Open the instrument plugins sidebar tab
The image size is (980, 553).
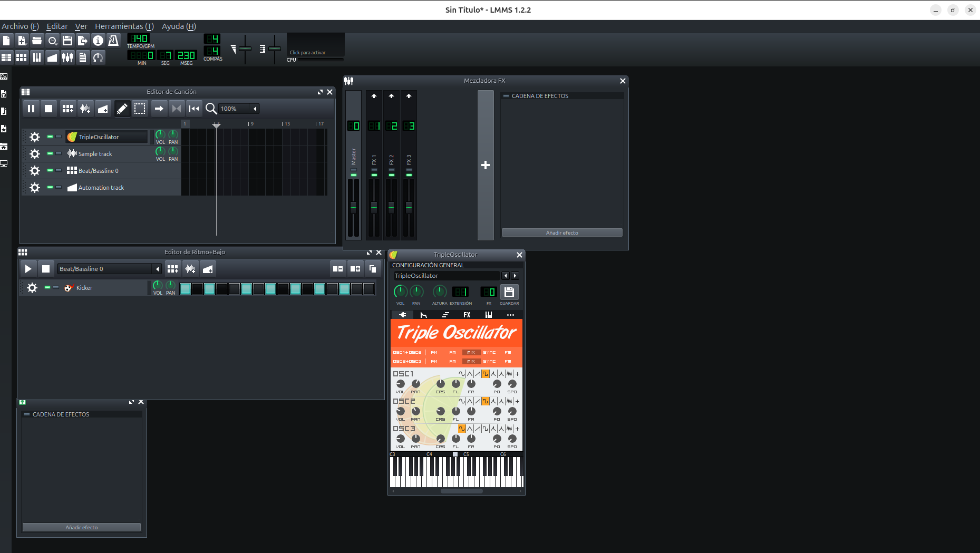[4, 76]
